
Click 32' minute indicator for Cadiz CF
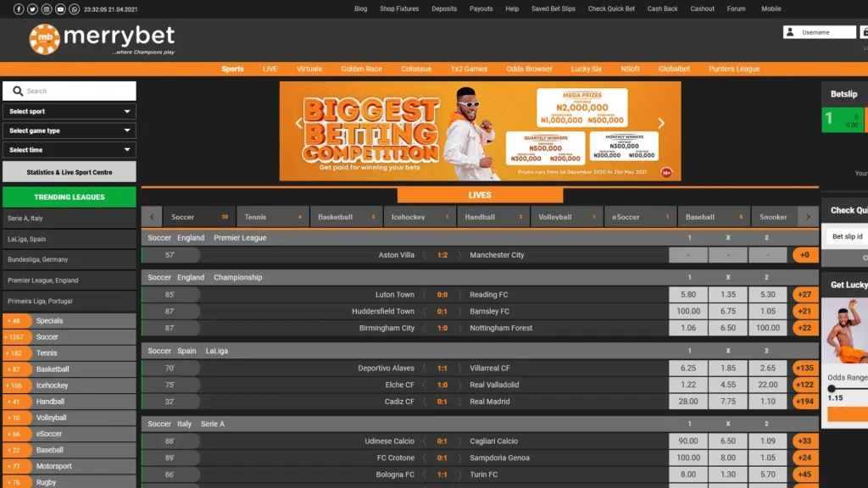point(170,401)
